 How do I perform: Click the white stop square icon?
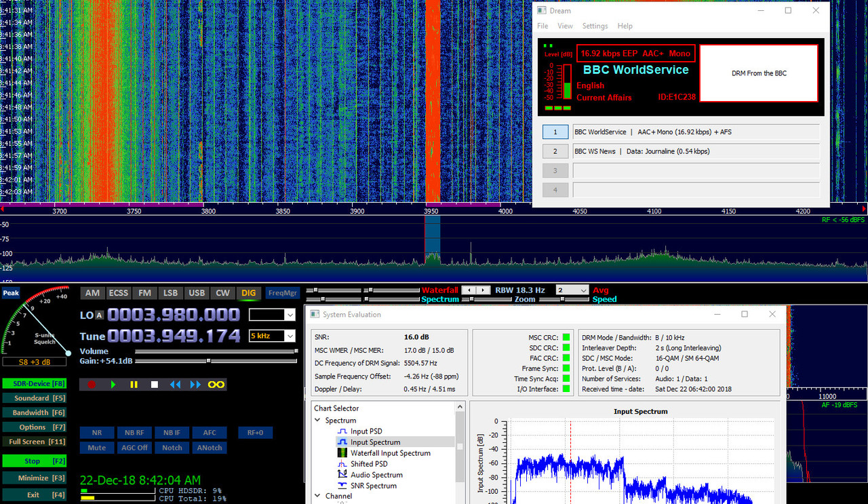[154, 385]
